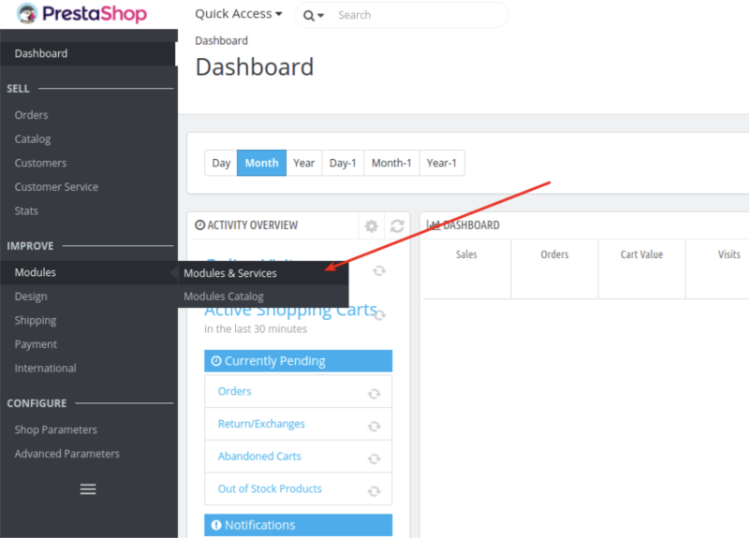Refresh the Activity Overview panel

click(397, 226)
